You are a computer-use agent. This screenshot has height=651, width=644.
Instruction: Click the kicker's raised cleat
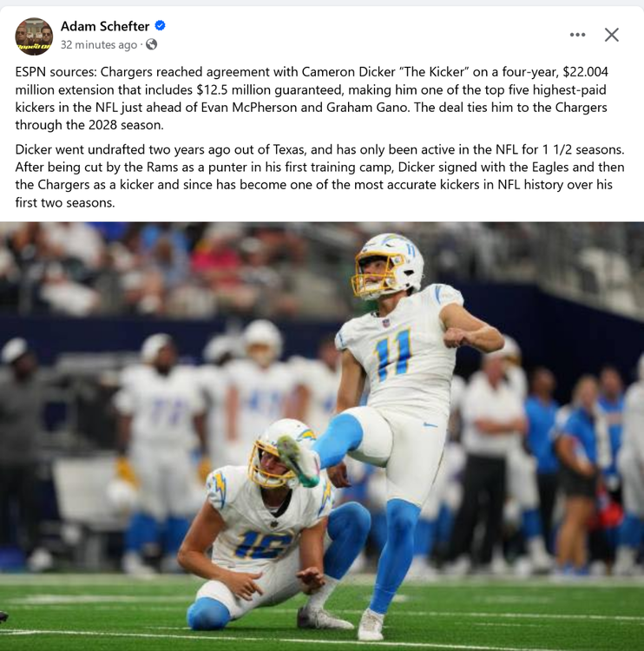pos(298,461)
